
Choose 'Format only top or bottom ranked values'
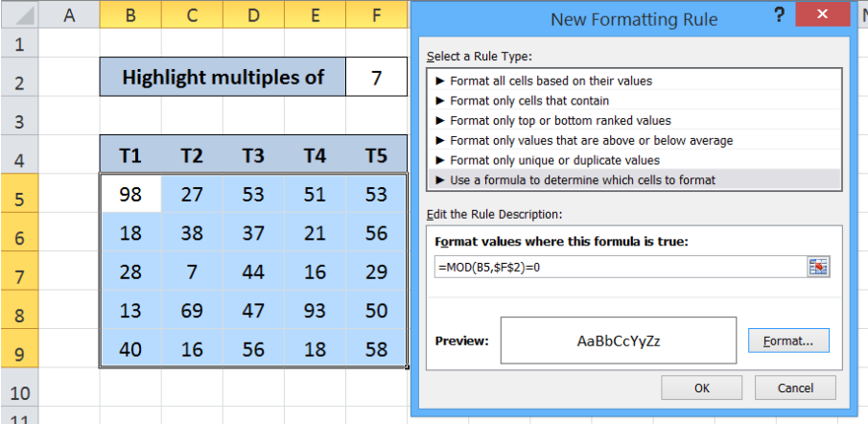click(x=634, y=120)
